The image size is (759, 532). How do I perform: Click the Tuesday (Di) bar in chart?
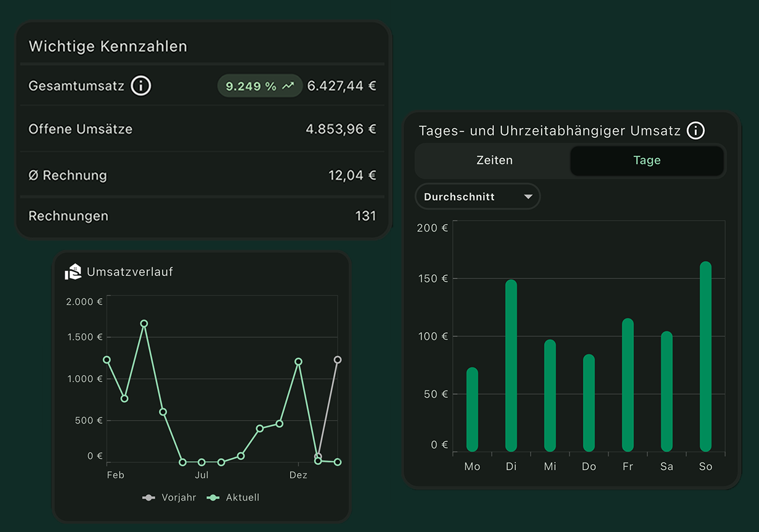[x=511, y=366]
